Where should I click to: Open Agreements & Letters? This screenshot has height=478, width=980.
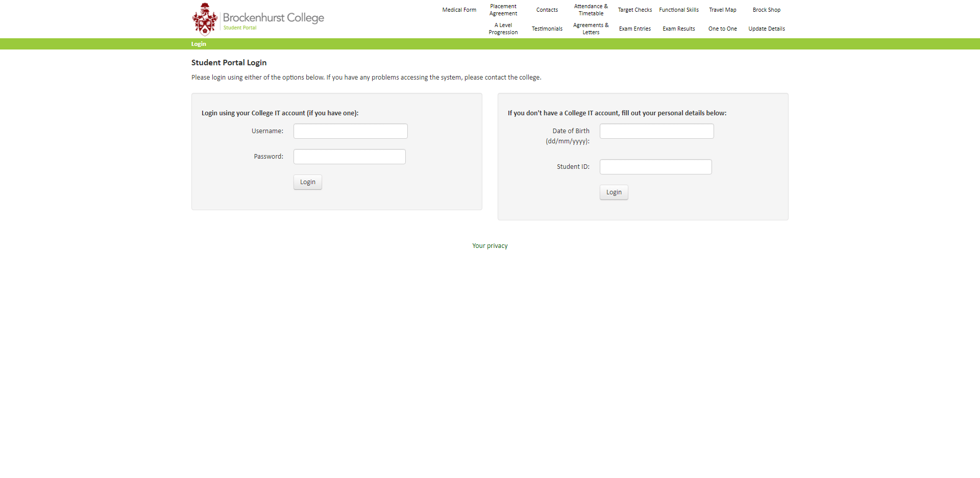[591, 29]
